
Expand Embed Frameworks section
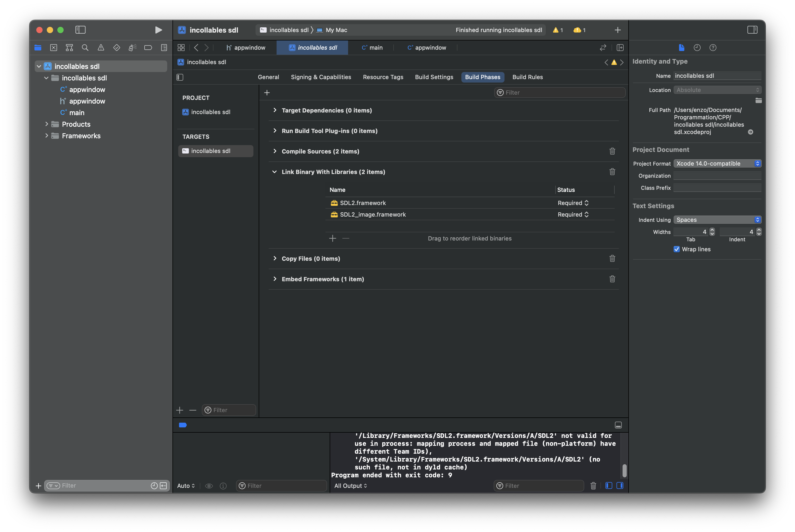click(x=274, y=279)
